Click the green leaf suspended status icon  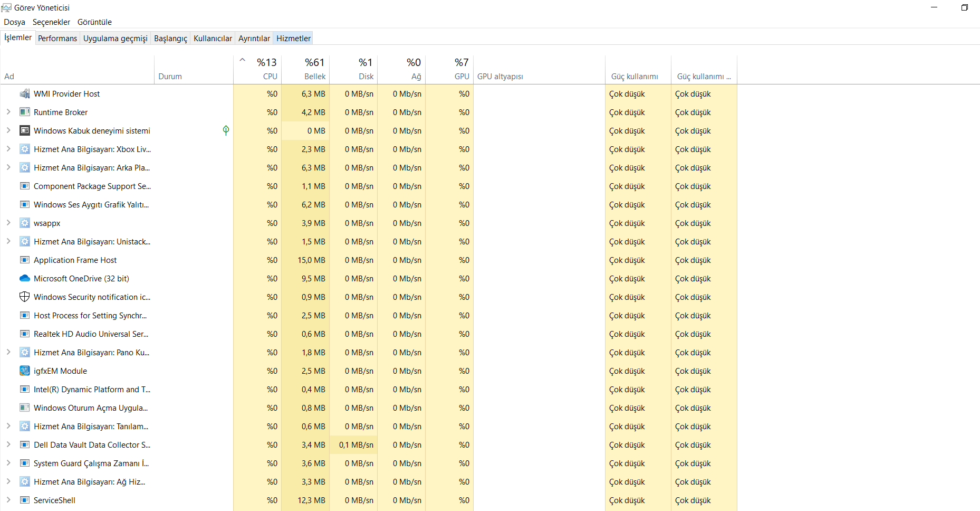click(x=226, y=130)
